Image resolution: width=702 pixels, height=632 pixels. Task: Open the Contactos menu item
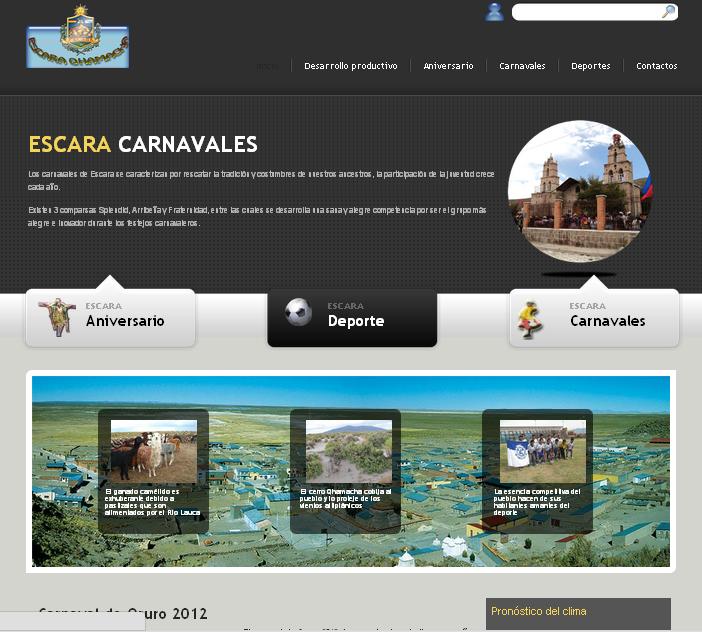[656, 66]
